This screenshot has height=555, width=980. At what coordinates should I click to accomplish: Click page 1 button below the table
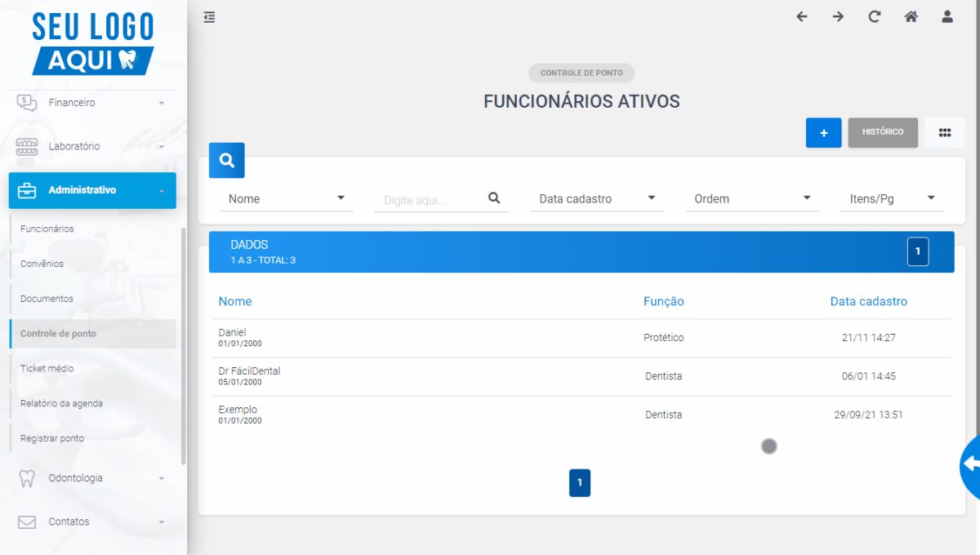(580, 482)
